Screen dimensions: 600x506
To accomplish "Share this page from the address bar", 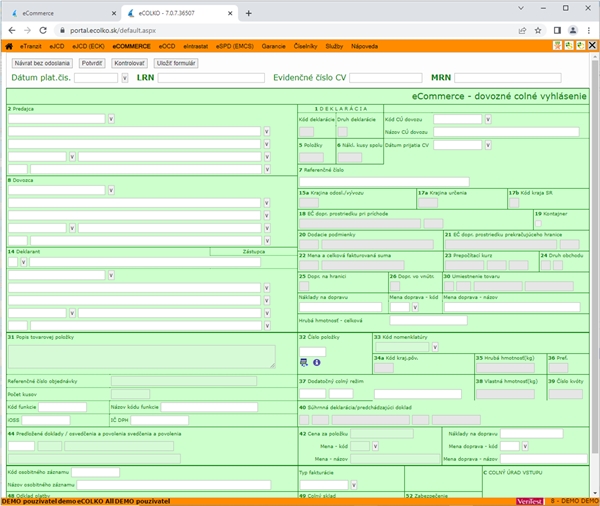I will 522,31.
